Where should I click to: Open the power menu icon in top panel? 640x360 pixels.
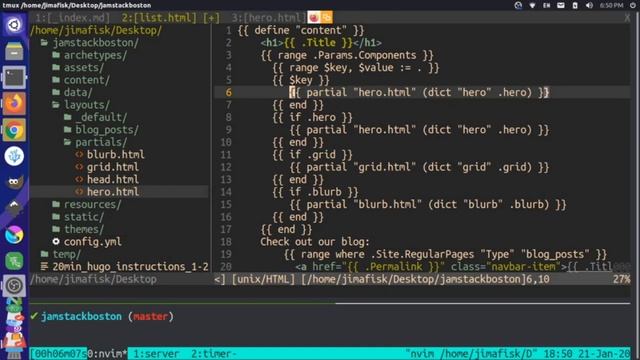[633, 5]
